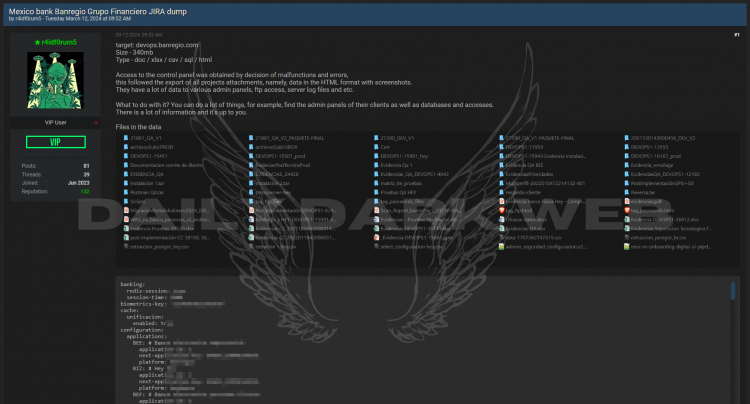The height and width of the screenshot is (404, 750).
Task: Click the Excel icon for post implementación CC 38158
Action: [x=126, y=238]
